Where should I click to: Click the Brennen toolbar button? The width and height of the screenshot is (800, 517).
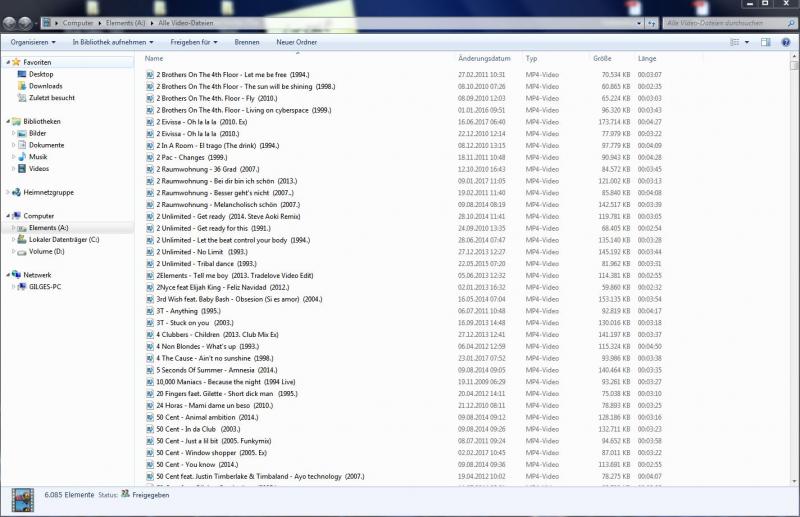click(x=247, y=42)
